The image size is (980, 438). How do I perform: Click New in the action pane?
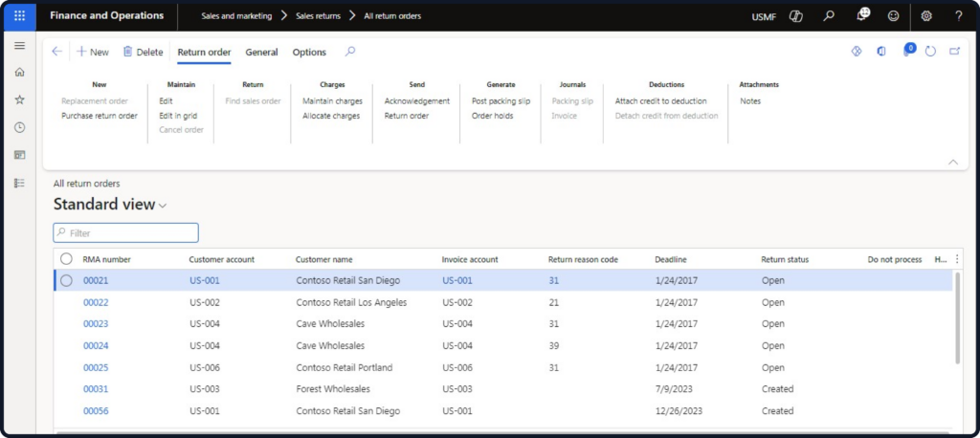tap(93, 53)
